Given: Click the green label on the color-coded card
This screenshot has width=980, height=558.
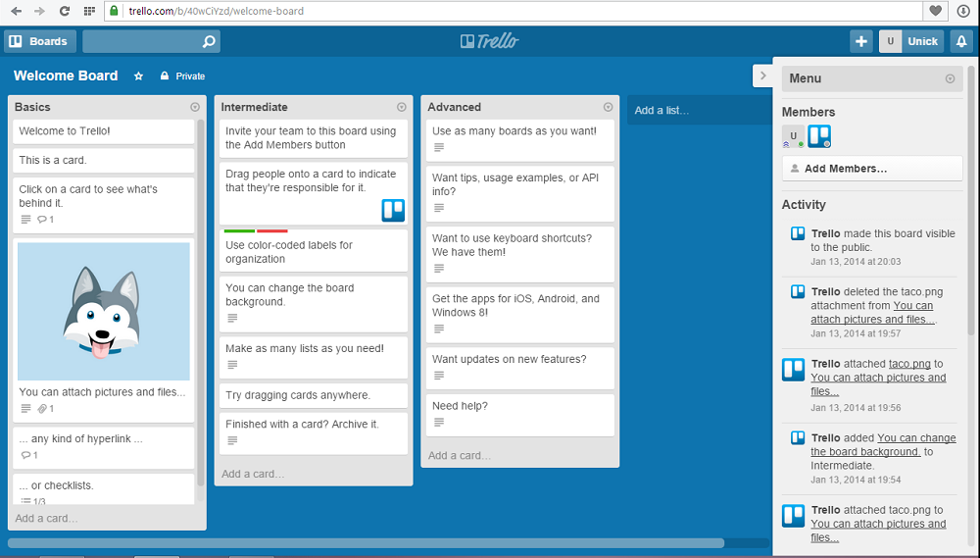Looking at the screenshot, I should pos(239,230).
